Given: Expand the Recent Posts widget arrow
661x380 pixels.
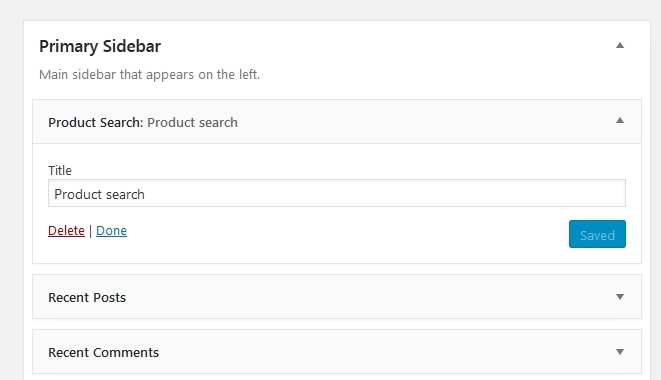Looking at the screenshot, I should [x=620, y=297].
